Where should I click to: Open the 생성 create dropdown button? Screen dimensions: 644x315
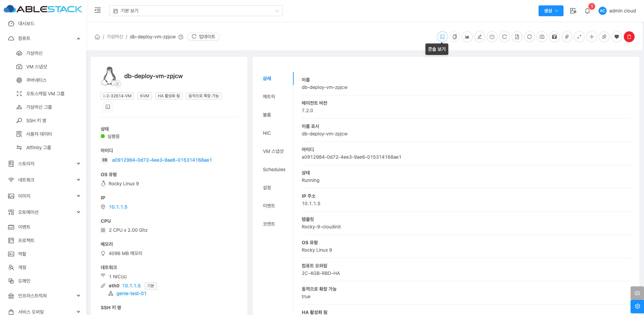pyautogui.click(x=551, y=11)
